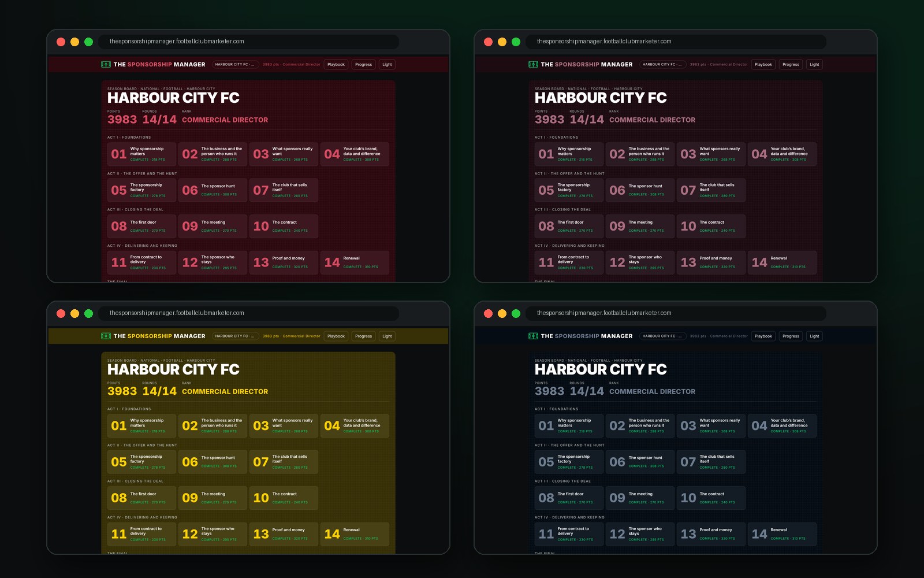Open Playbook in maroon window with gray numbers
The width and height of the screenshot is (924, 578).
(x=763, y=64)
